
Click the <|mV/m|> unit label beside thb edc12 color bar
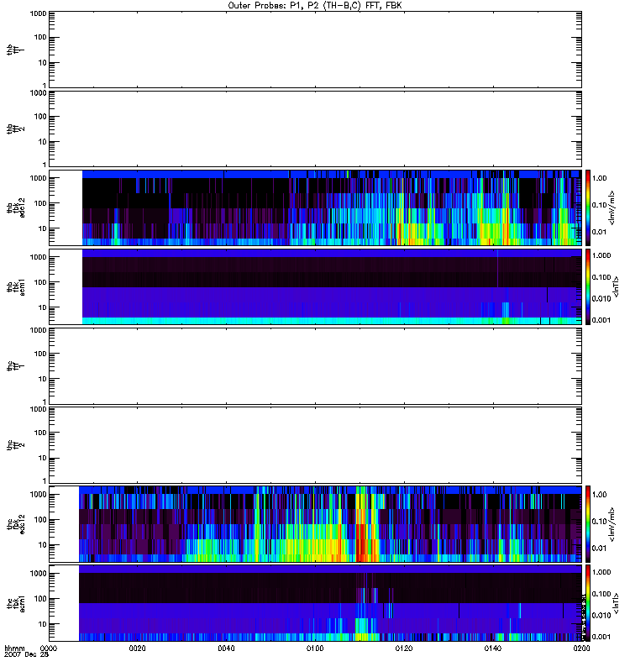coord(612,207)
